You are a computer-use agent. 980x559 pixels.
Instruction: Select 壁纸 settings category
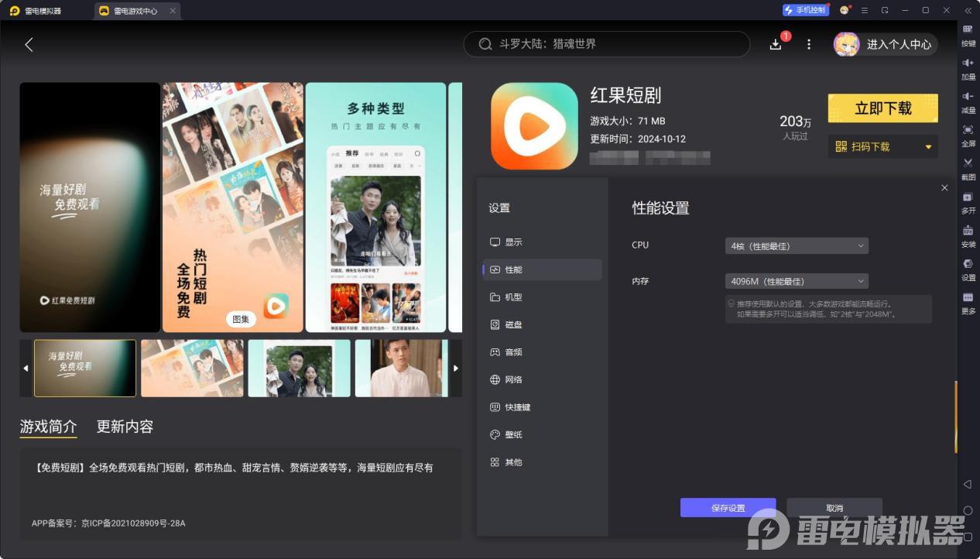[542, 434]
